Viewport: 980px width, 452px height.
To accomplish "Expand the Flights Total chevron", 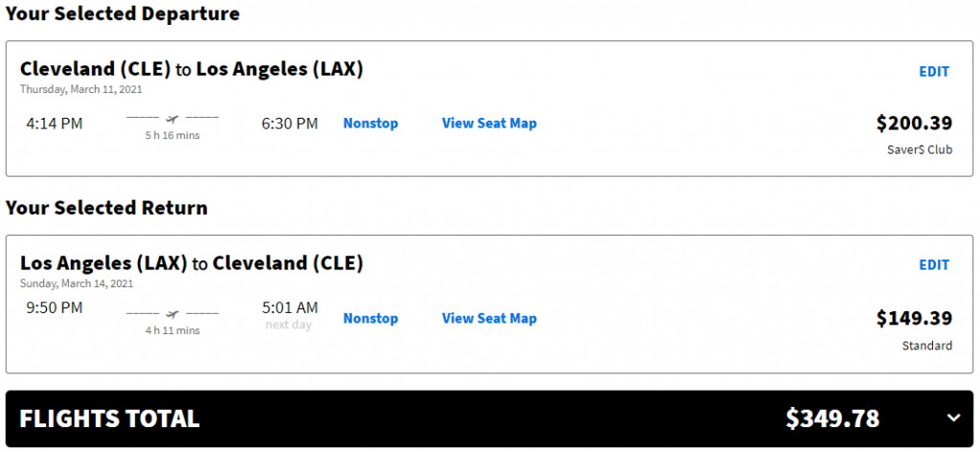I will (953, 418).
